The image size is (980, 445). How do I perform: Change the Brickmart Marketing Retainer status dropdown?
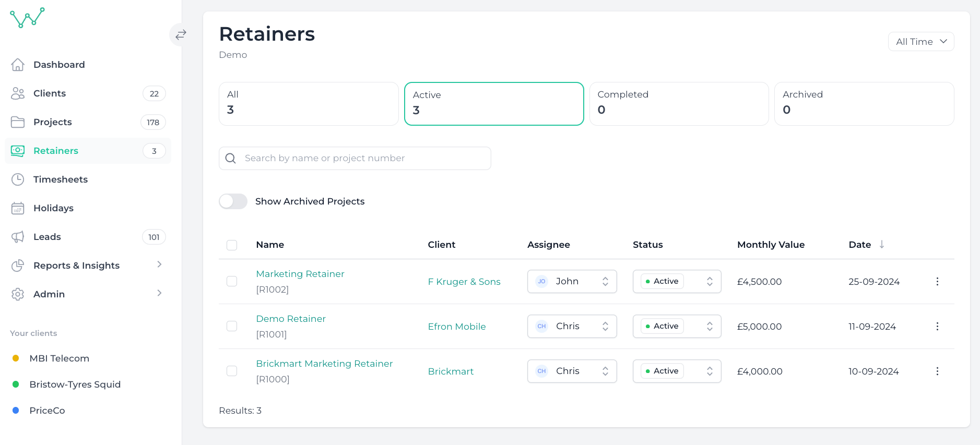point(677,371)
